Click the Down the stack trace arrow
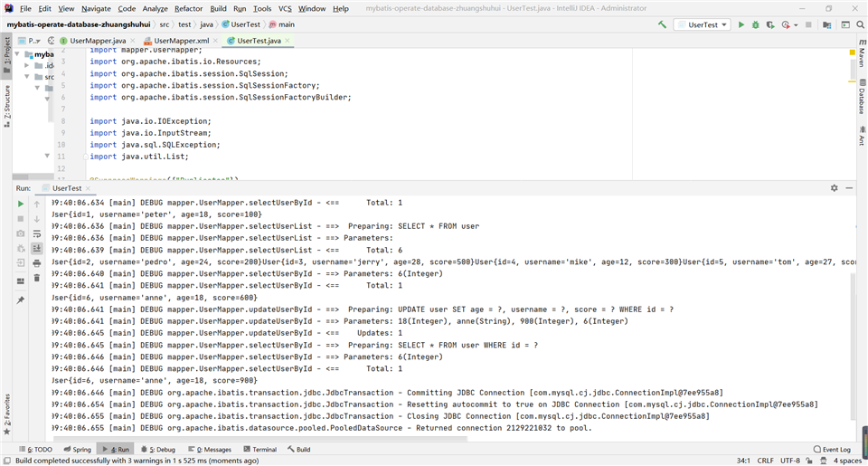The width and height of the screenshot is (868, 466). 36,219
